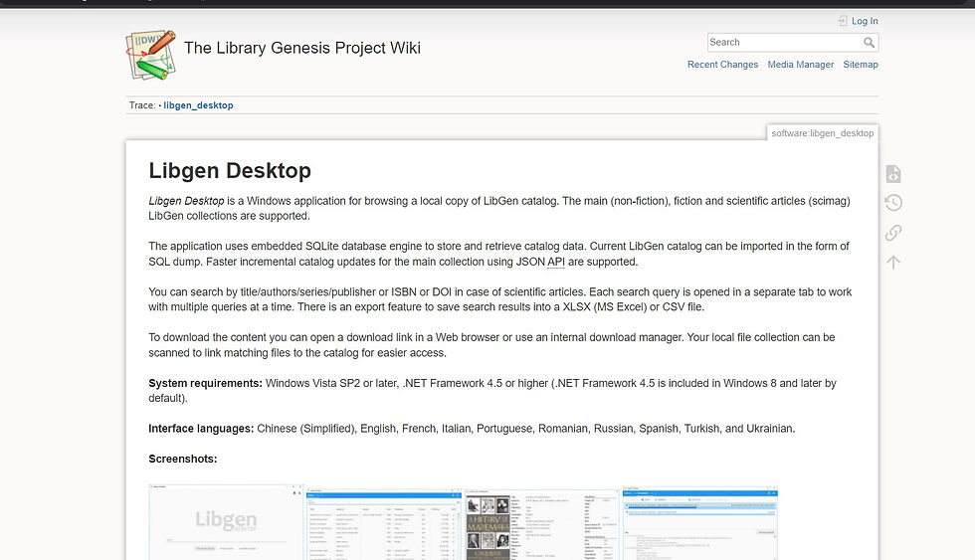Click the System requirements bold label
The height and width of the screenshot is (560, 975).
pos(205,384)
